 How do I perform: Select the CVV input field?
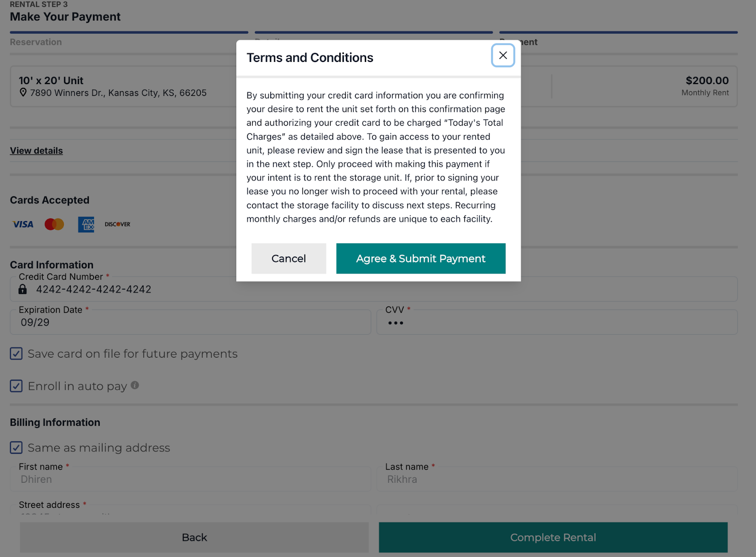pyautogui.click(x=557, y=323)
